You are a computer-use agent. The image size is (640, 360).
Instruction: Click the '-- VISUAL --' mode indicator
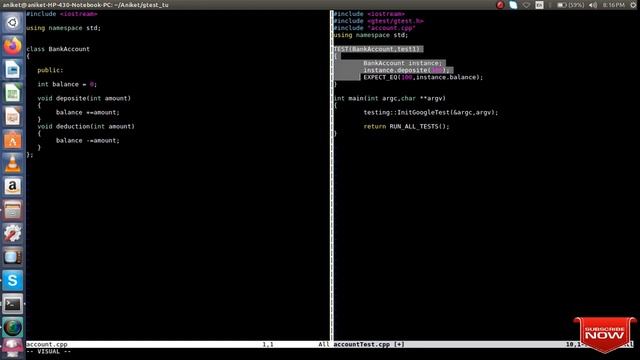49,351
